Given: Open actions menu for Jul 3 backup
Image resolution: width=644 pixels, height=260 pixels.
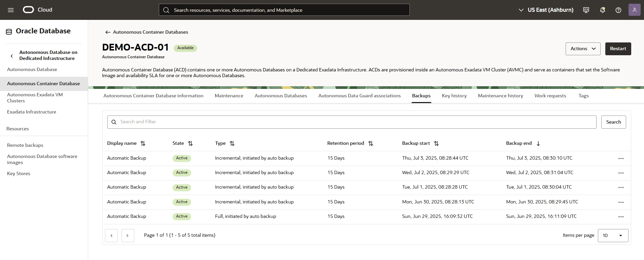Looking at the screenshot, I should (621, 159).
